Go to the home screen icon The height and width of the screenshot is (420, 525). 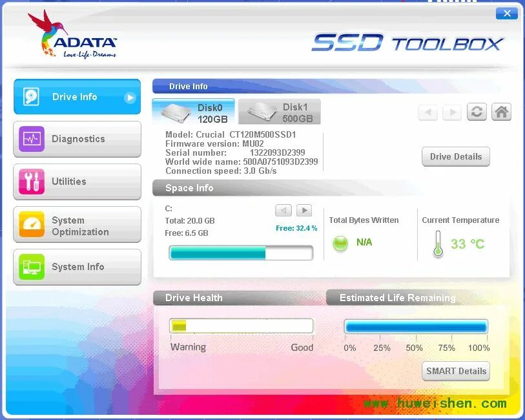click(x=501, y=112)
